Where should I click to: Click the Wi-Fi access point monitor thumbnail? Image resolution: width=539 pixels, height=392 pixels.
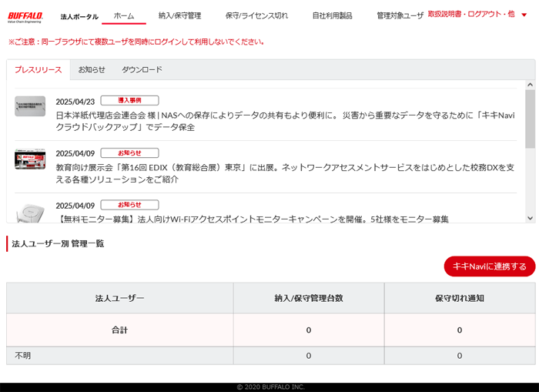click(x=30, y=212)
